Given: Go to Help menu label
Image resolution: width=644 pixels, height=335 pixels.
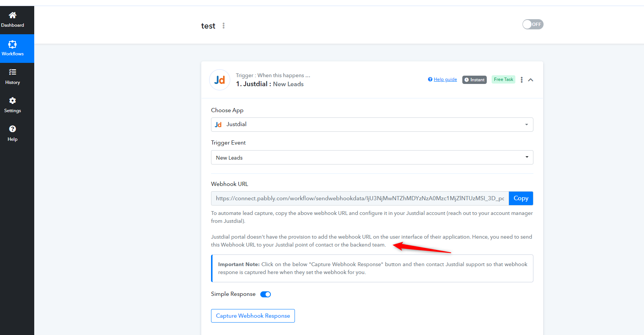Looking at the screenshot, I should 12,139.
